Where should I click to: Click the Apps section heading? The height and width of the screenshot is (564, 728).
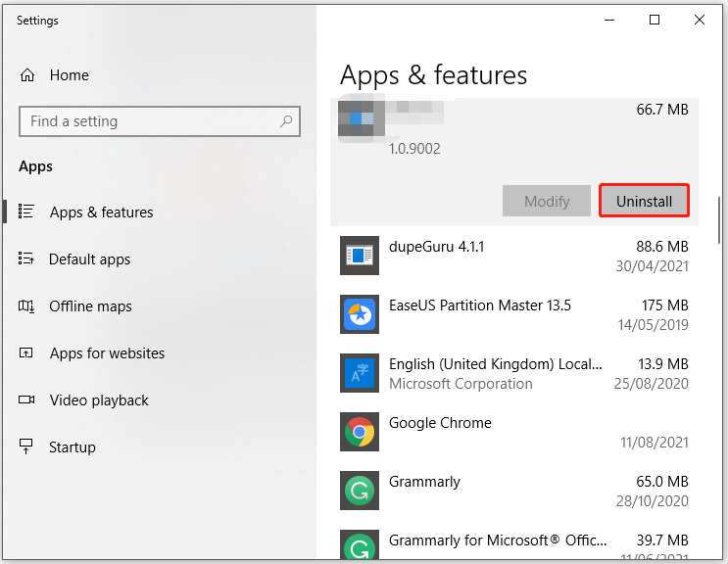click(35, 166)
